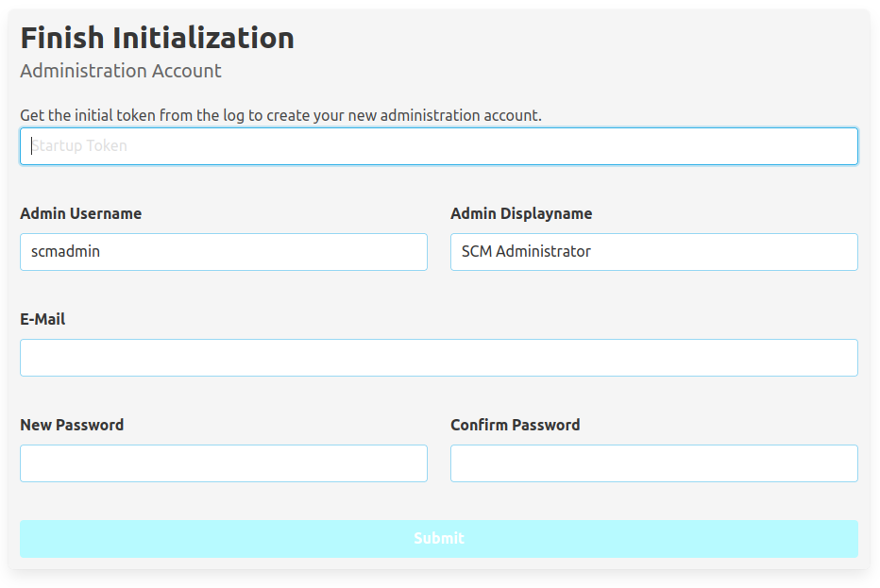
Task: Click the Finish Initialization heading
Action: pos(158,38)
